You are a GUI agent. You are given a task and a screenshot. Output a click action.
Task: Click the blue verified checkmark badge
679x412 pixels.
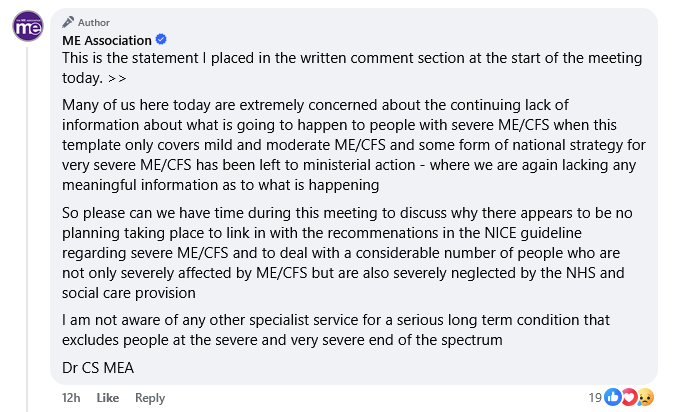tap(162, 40)
